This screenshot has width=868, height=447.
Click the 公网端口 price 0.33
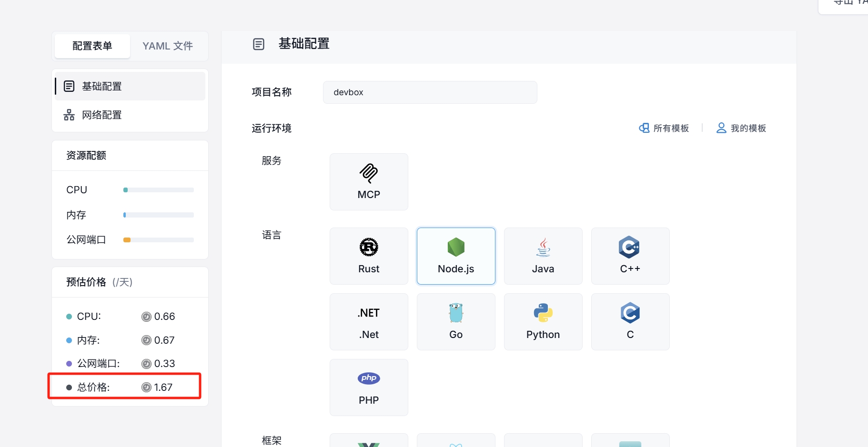165,364
